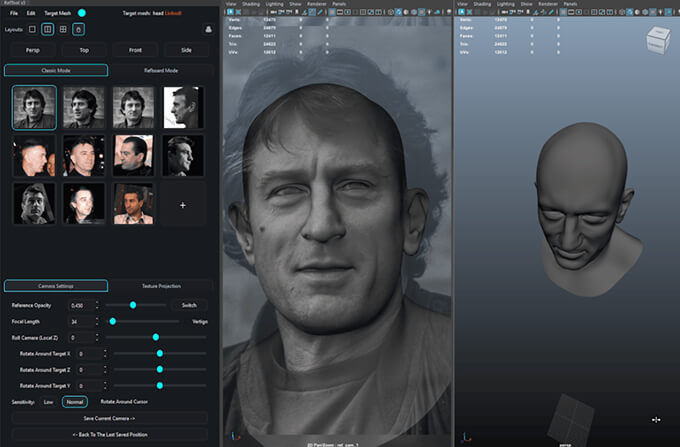Select the single-pane layout icon

[x=33, y=30]
